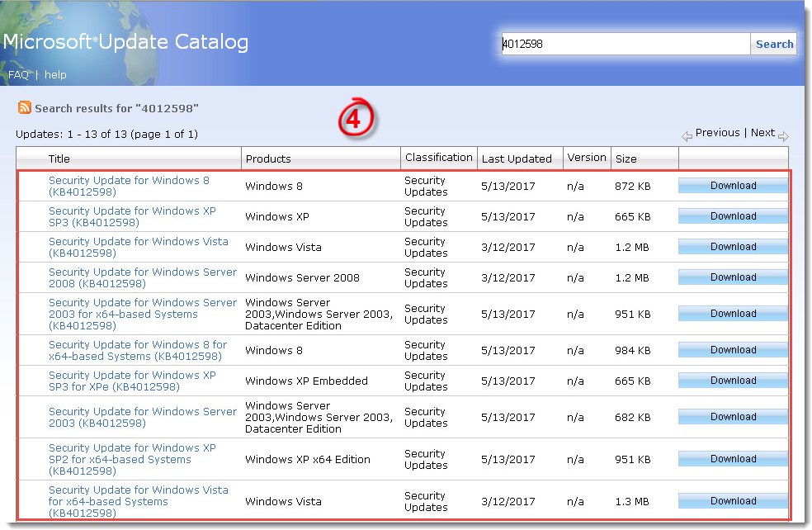812x530 pixels.
Task: Download the Windows XP x64 Edition update
Action: [733, 458]
